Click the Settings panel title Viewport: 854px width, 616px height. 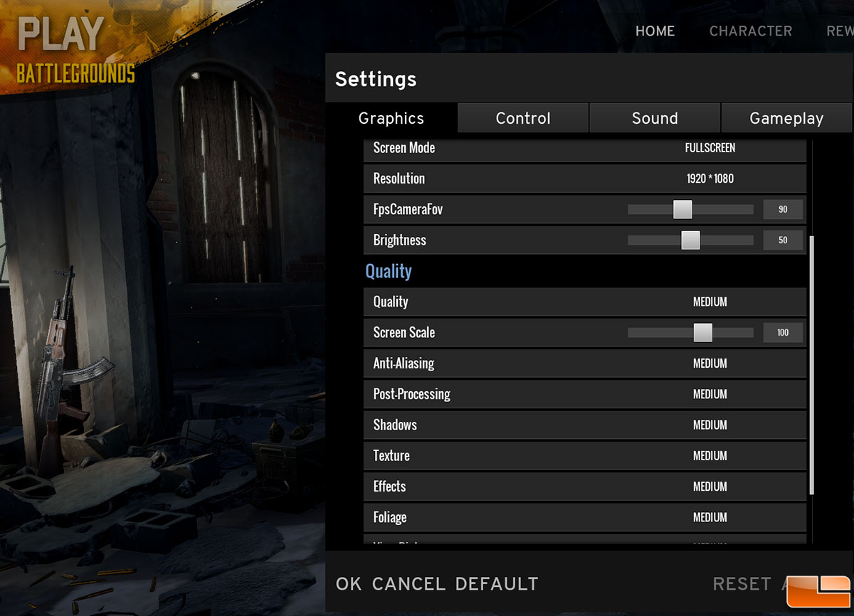[x=376, y=79]
